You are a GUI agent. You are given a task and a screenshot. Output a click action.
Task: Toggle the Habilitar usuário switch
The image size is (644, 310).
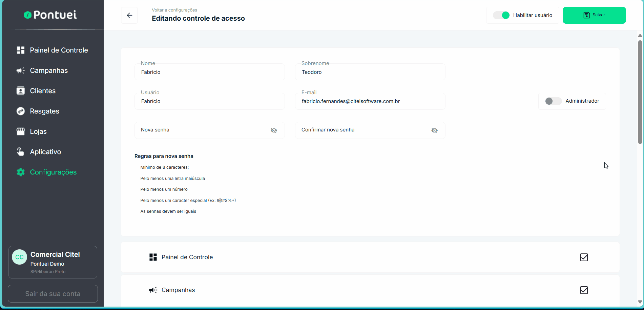coord(501,15)
